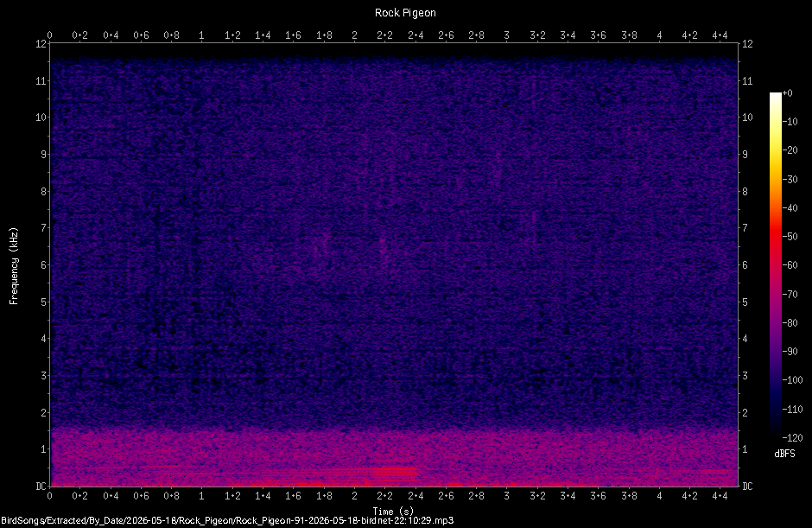Click the "-110" color scale label

pyautogui.click(x=792, y=410)
